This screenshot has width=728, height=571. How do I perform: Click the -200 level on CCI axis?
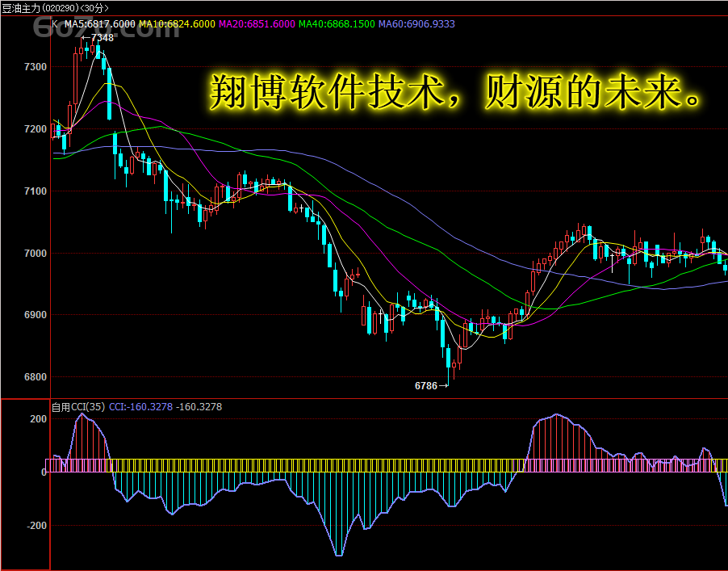pos(36,526)
